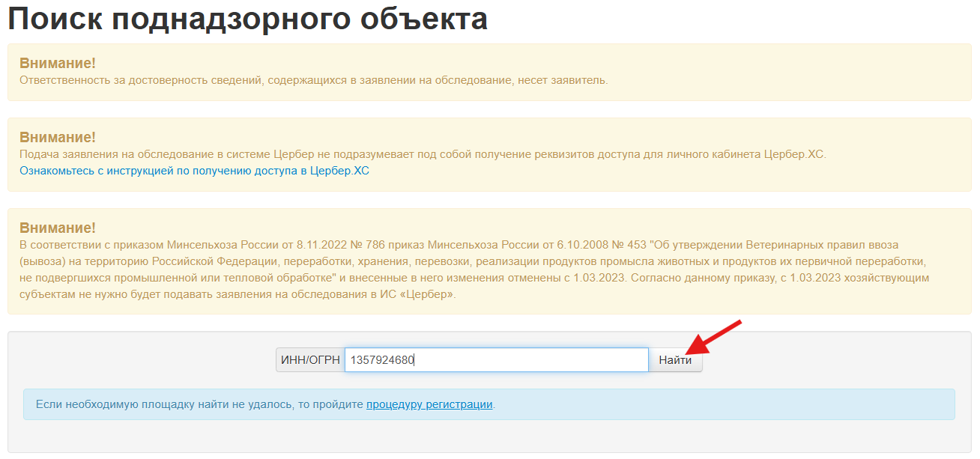Viewport: 980px width, 459px height.
Task: Click the red arrow pointing at Найти
Action: (716, 337)
